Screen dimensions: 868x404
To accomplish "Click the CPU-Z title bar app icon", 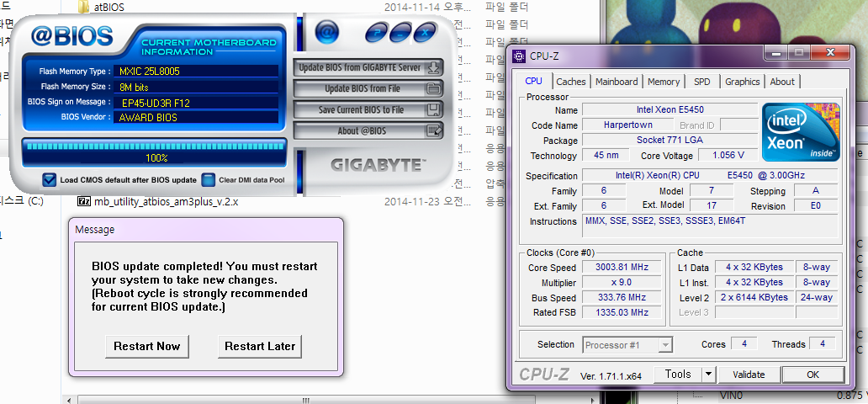I will tap(519, 56).
